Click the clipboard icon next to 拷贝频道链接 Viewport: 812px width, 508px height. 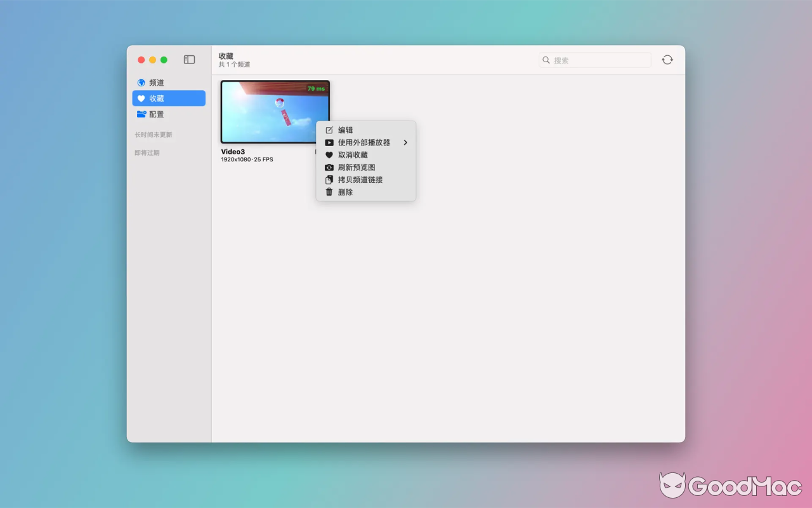click(329, 180)
